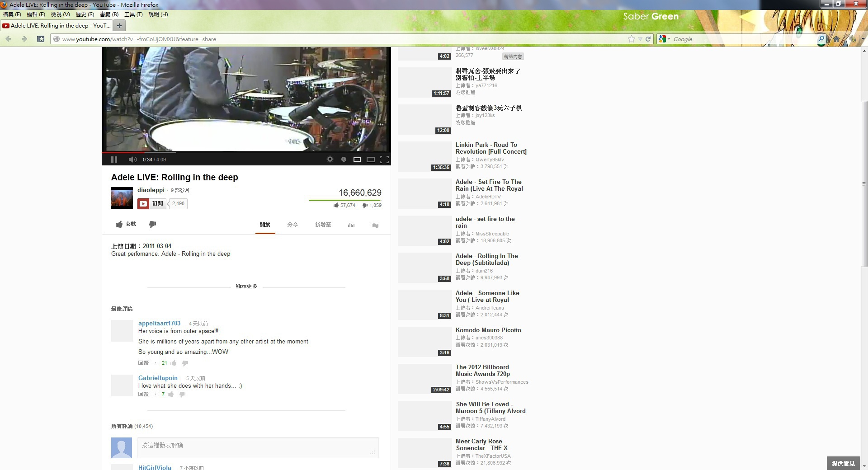868x470 pixels.
Task: Expand the URL history dropdown arrow
Action: click(x=640, y=39)
